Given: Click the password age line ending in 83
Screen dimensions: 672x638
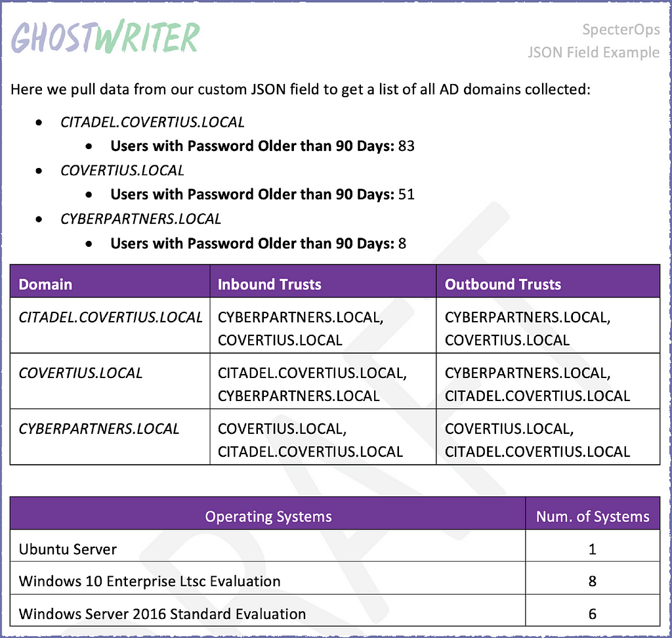Looking at the screenshot, I should (262, 146).
